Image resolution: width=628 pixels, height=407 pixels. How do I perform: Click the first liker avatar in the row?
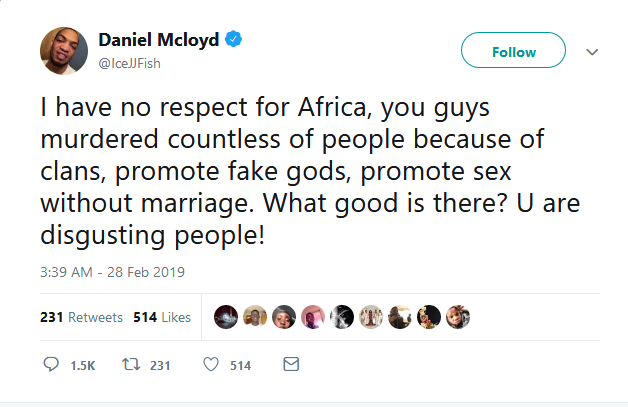[226, 317]
